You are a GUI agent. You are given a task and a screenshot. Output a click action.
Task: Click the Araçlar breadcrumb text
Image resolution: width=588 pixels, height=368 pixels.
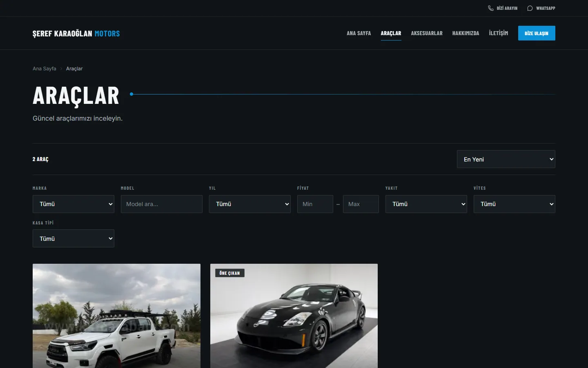point(74,69)
